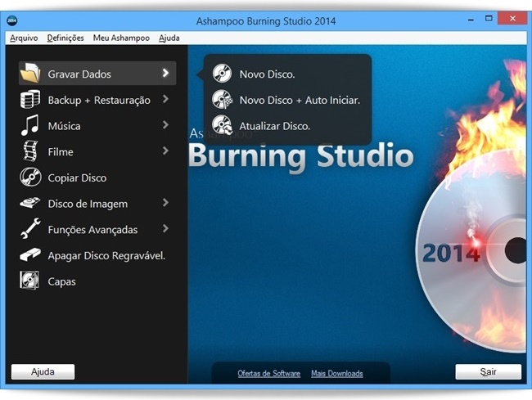Click the Ajuda button at bottom left
532x400 pixels.
coord(43,372)
